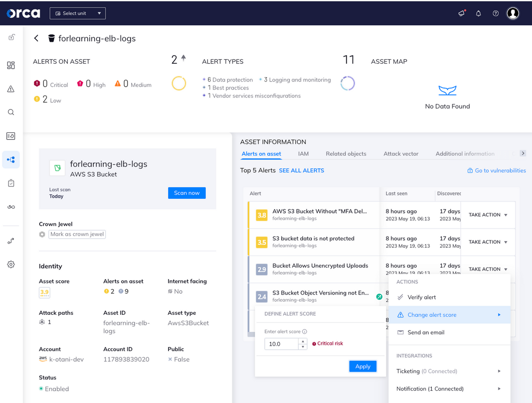Click the Scan now button
Screen dimensions: 532x403
click(x=187, y=193)
